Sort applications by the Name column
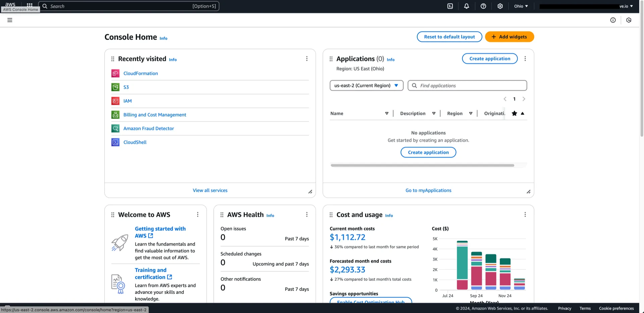 [386, 114]
